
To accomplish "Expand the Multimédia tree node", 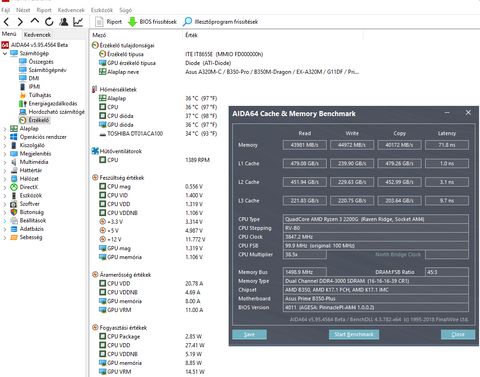I will (x=5, y=162).
